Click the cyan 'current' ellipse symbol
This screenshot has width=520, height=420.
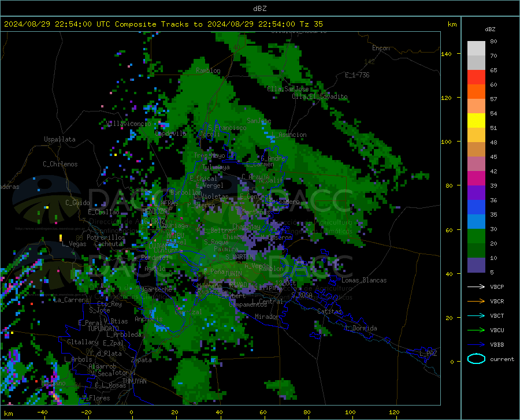click(x=476, y=359)
